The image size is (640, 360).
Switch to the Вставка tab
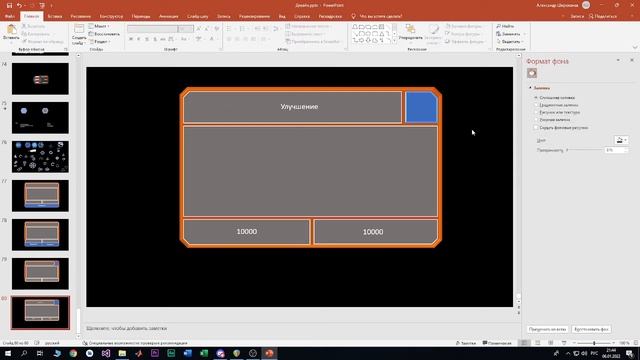pos(55,16)
